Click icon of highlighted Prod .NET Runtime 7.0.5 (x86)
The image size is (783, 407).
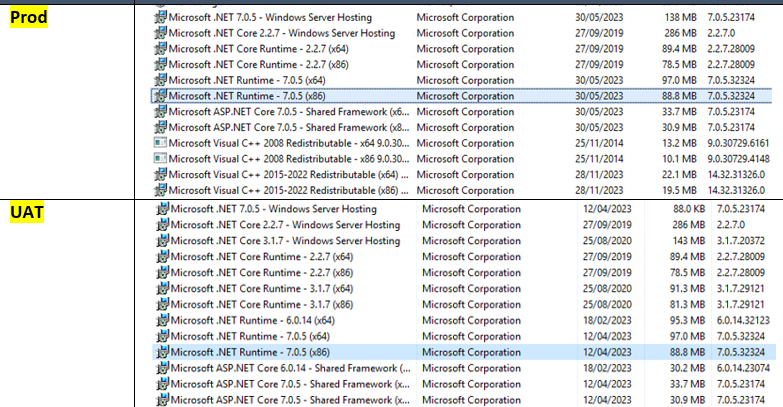coord(160,96)
